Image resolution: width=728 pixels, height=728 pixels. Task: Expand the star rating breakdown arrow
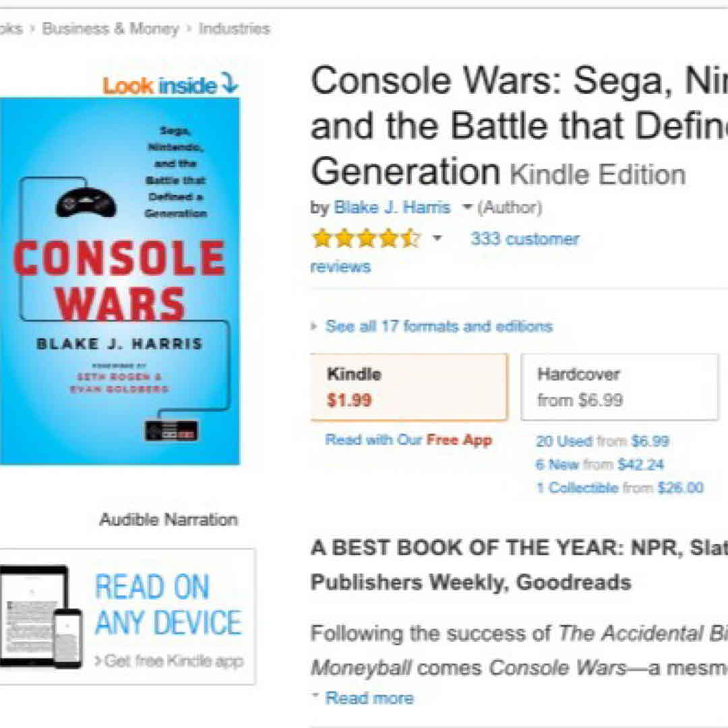[437, 239]
